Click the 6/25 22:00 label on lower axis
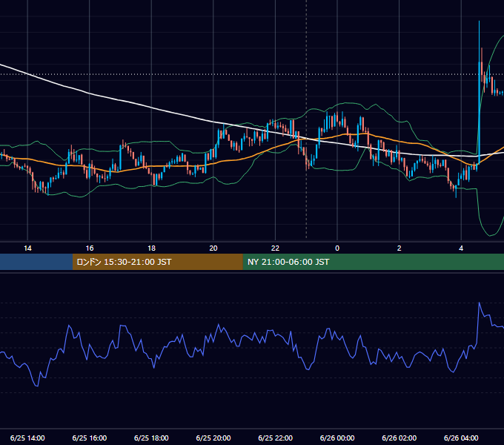Viewport: 504px width, 445px height. tap(276, 438)
